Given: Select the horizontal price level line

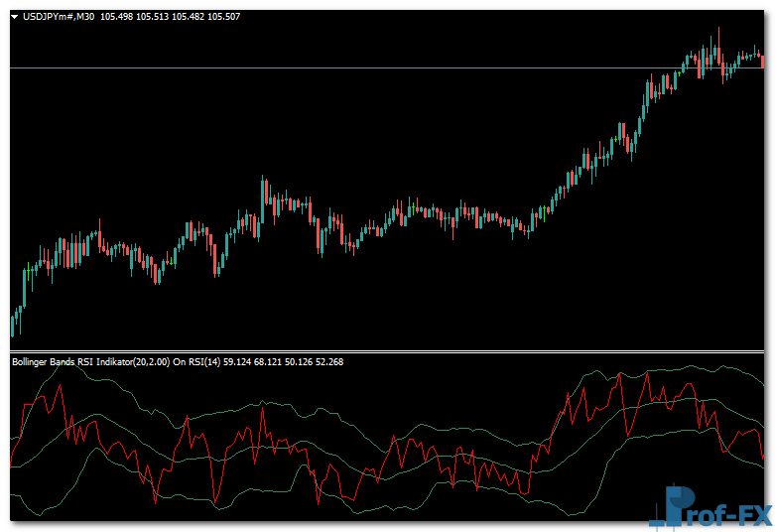Looking at the screenshot, I should (x=298, y=67).
